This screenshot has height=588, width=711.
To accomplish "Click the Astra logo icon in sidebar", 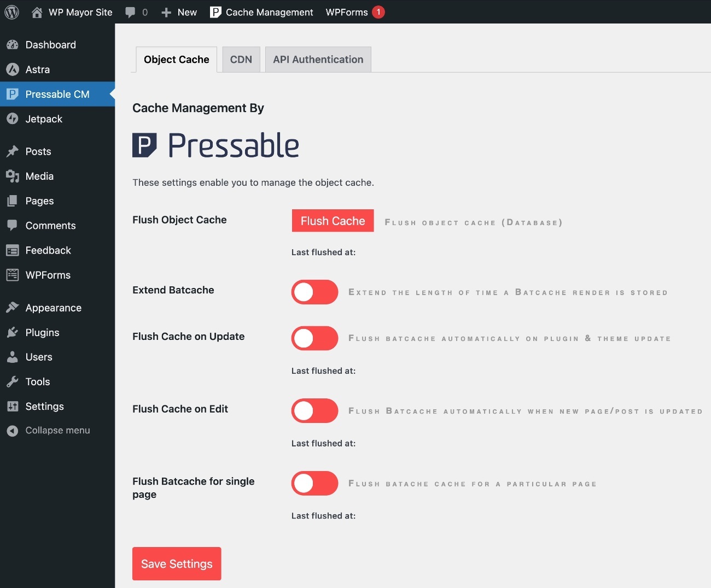I will pyautogui.click(x=13, y=69).
